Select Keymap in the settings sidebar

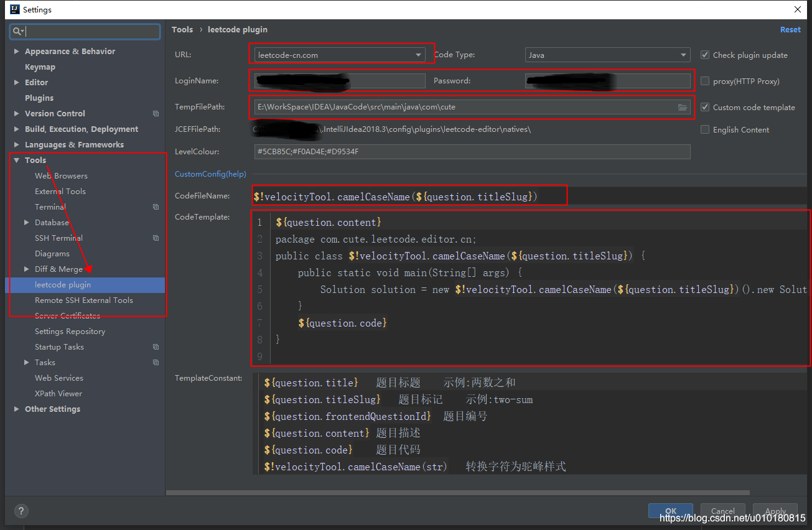pos(39,67)
